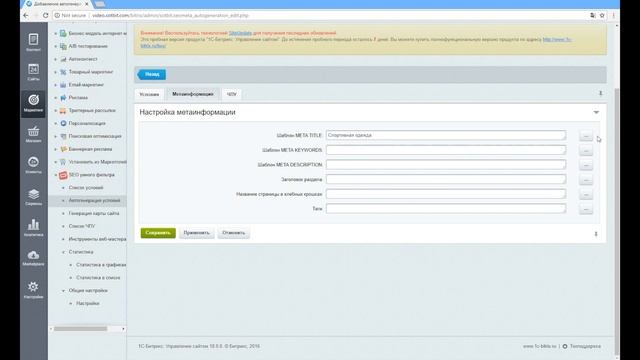
Task: Collapse the Настройка метаинформации section arrow
Action: [x=596, y=112]
